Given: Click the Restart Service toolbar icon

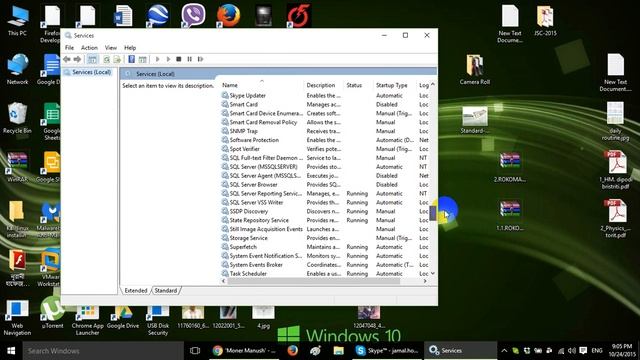Looking at the screenshot, I should 200,59.
